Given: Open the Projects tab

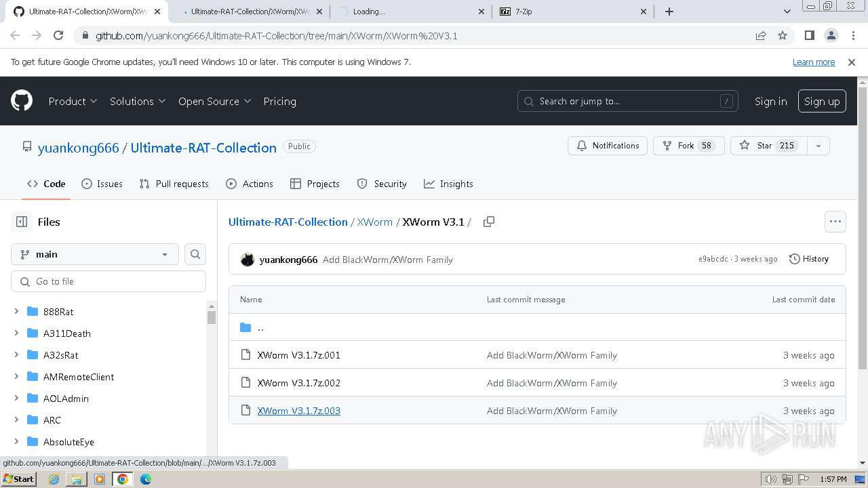Looking at the screenshot, I should pyautogui.click(x=315, y=184).
